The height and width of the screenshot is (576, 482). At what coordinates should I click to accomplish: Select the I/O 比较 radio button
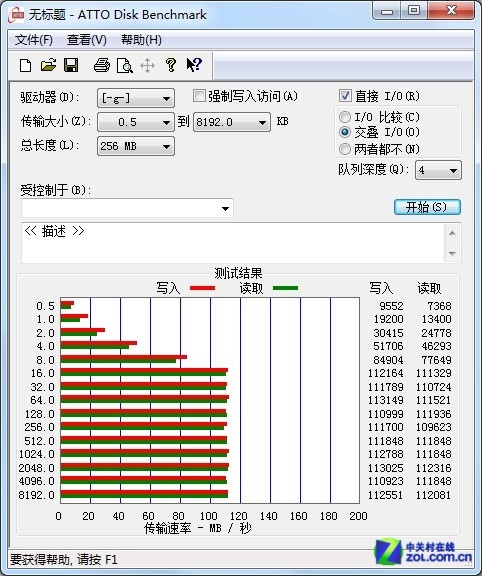click(x=345, y=117)
